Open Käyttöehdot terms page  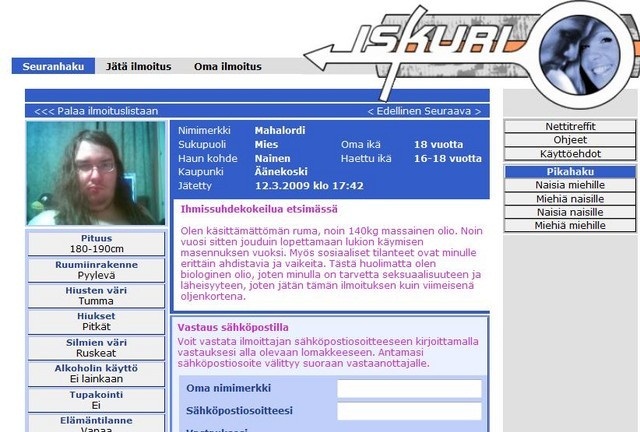pyautogui.click(x=570, y=154)
